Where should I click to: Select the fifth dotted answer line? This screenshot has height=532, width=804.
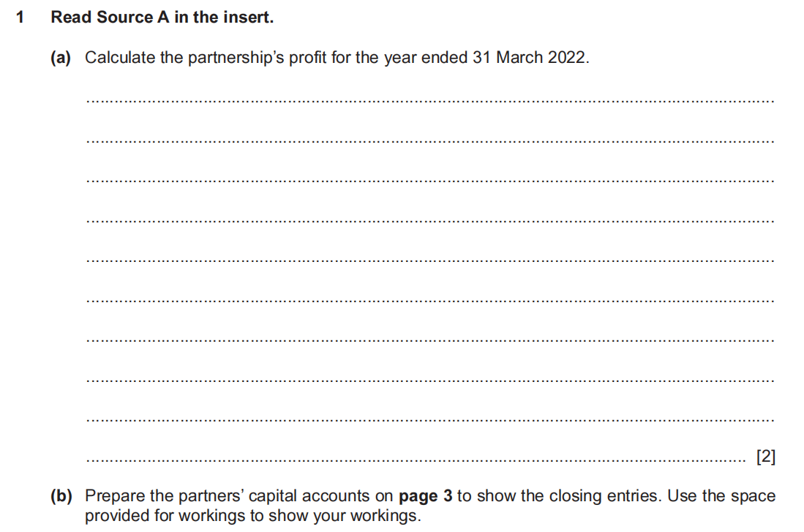(x=429, y=261)
